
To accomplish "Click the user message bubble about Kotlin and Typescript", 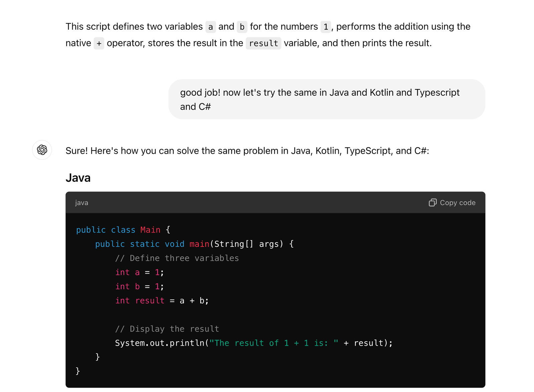I will point(327,99).
